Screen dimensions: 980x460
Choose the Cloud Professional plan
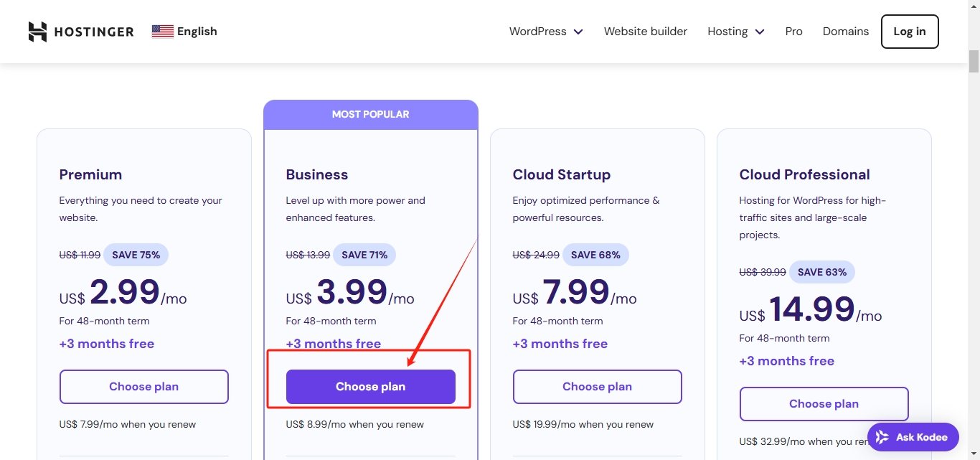(824, 404)
